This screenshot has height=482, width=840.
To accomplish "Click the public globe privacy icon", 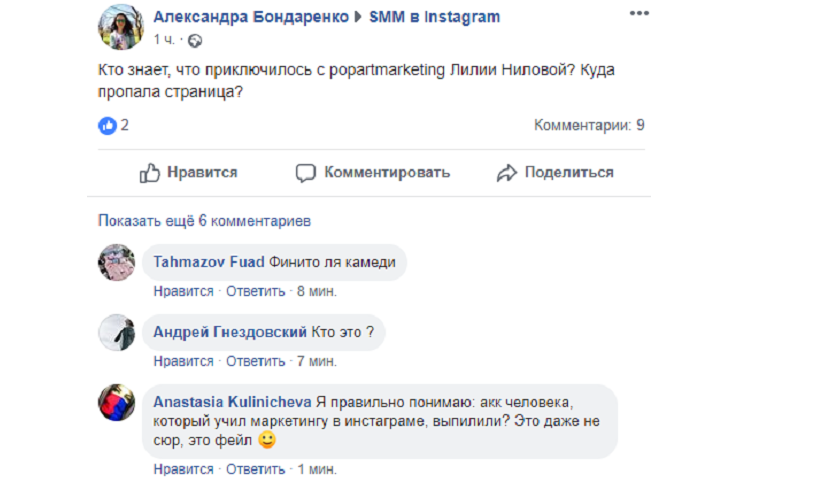I will click(195, 41).
